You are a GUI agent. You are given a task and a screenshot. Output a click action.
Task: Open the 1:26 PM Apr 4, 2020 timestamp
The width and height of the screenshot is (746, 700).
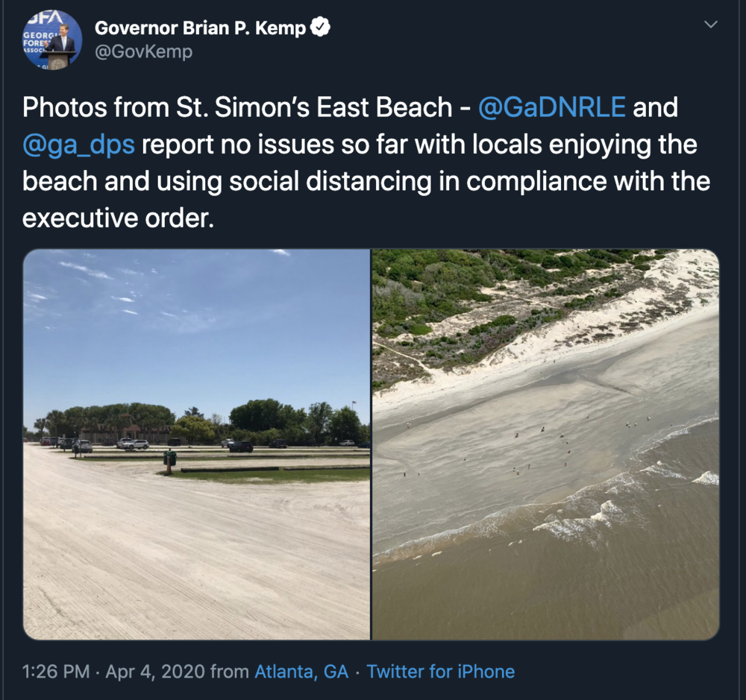(113, 672)
